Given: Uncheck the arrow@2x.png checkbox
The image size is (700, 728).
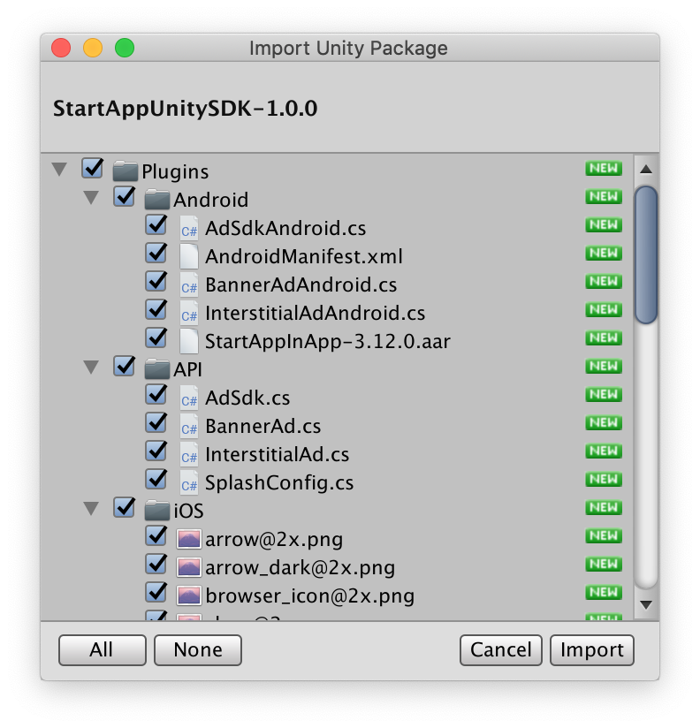Looking at the screenshot, I should [x=156, y=535].
